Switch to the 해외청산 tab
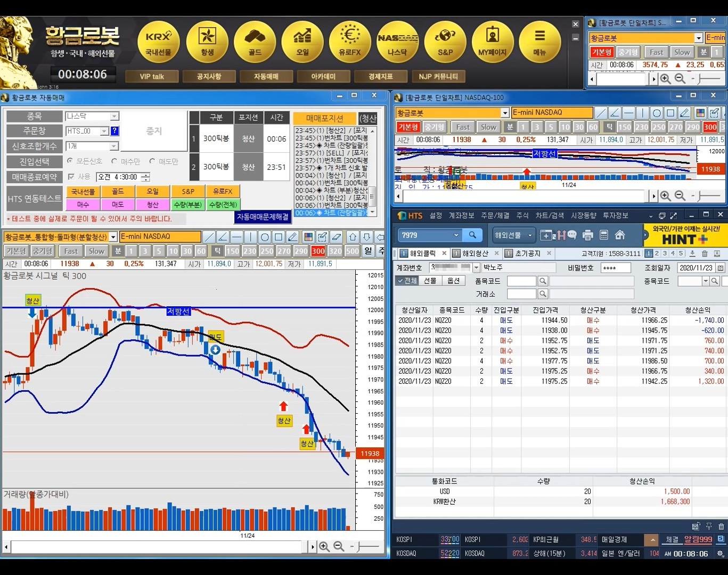Screen dimensions: 728x575 click(x=475, y=253)
